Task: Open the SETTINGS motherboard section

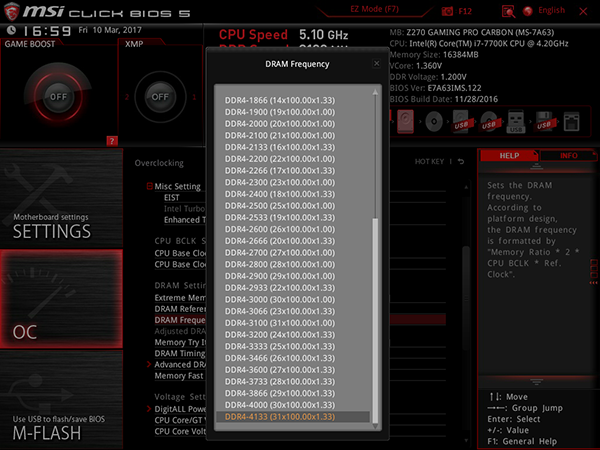Action: (x=61, y=198)
